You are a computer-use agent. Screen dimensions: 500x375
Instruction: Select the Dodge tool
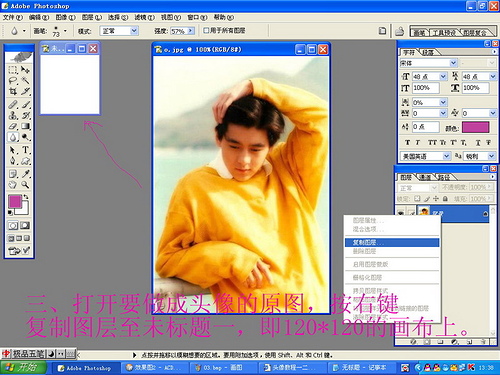coord(25,137)
